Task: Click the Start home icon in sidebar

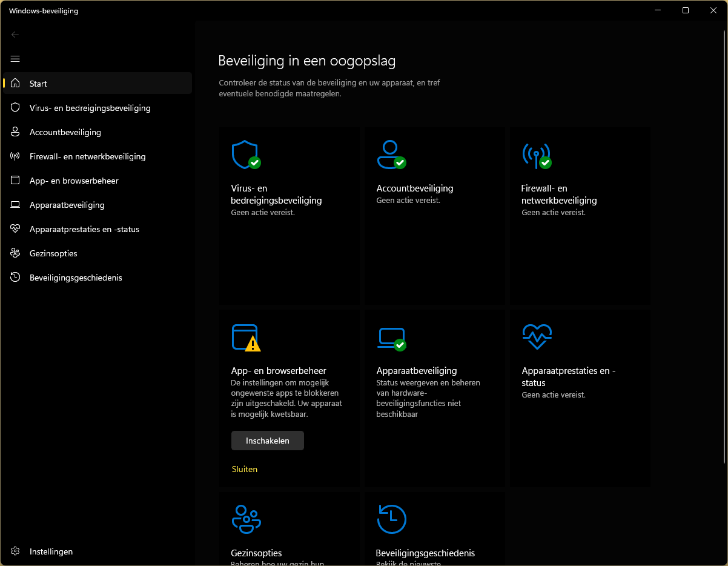Action: tap(16, 84)
